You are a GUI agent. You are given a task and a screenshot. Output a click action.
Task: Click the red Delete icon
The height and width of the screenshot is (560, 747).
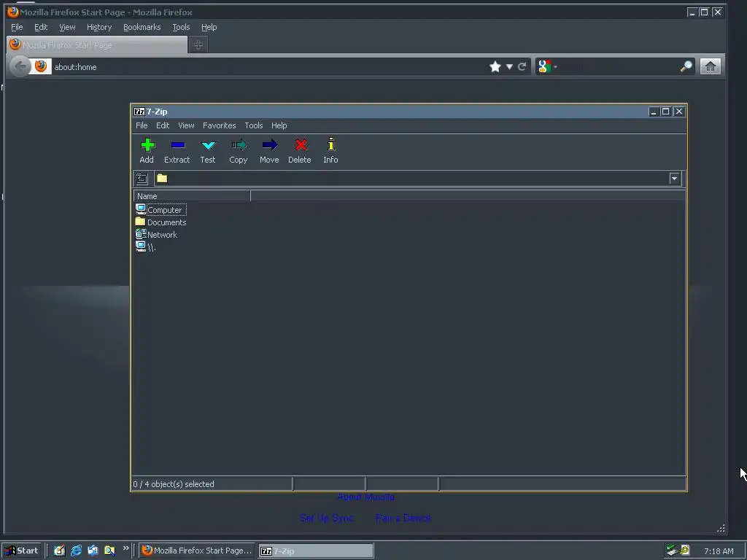click(300, 145)
